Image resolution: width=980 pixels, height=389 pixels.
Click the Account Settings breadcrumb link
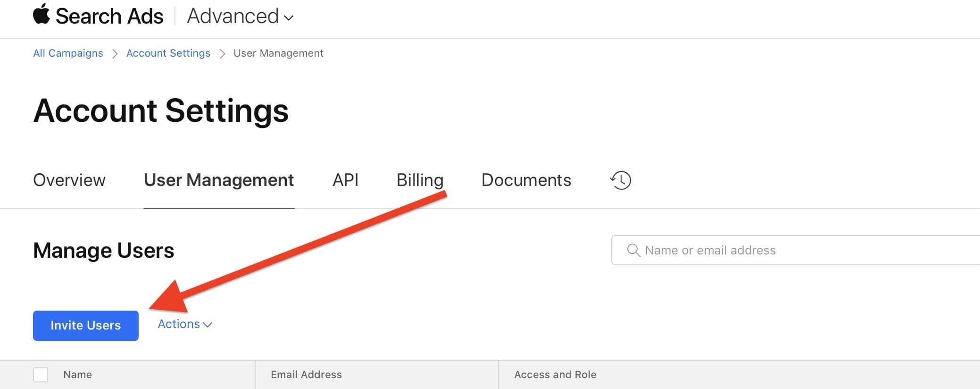click(168, 53)
